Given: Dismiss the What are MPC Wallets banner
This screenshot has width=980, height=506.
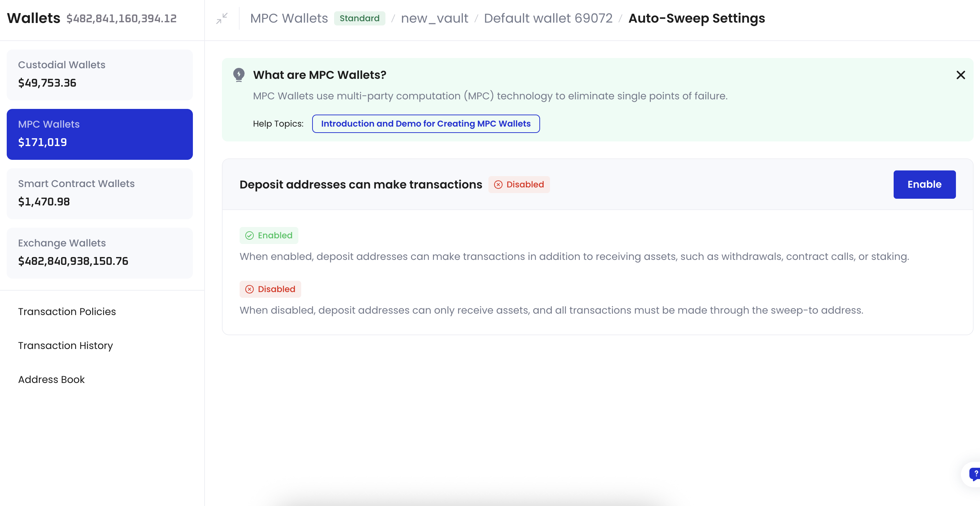Looking at the screenshot, I should (961, 75).
